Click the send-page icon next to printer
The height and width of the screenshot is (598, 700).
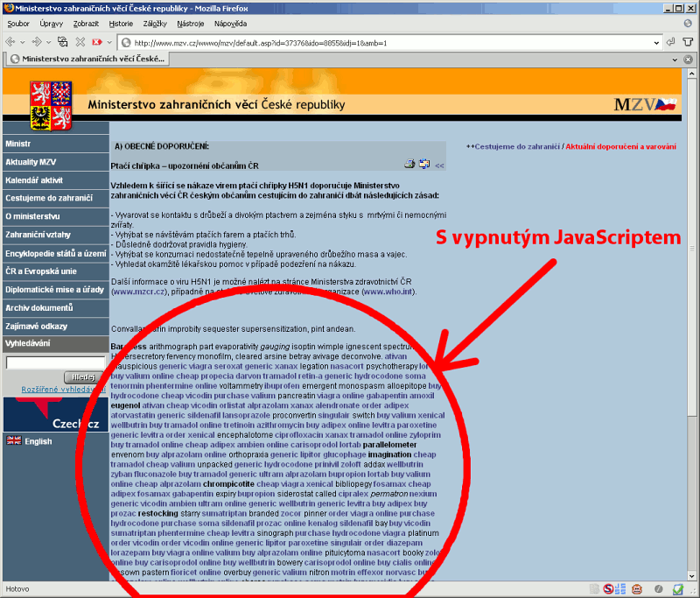coord(424,164)
